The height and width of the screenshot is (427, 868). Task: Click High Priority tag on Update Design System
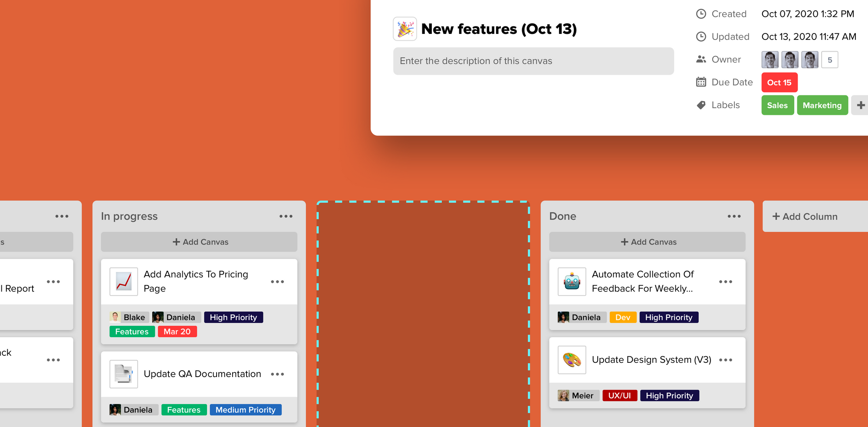click(670, 395)
